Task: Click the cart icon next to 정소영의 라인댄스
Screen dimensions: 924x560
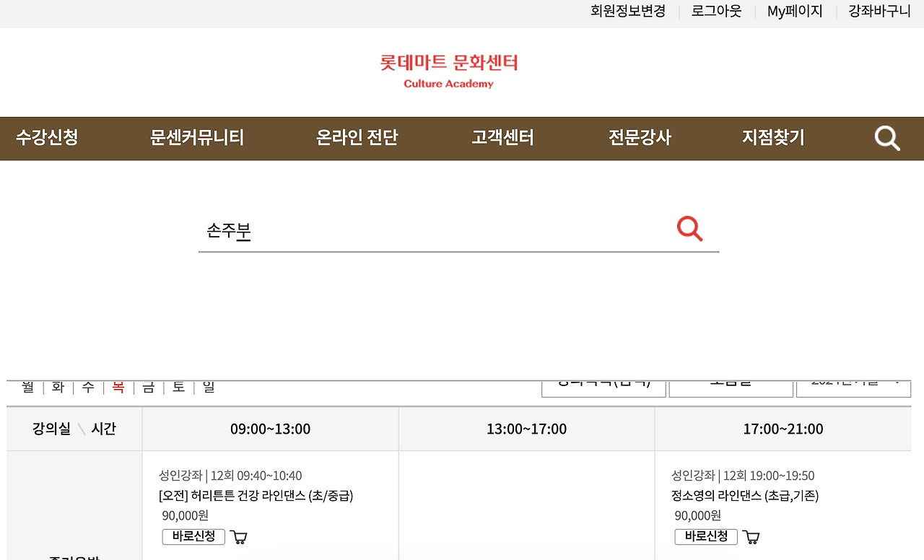Action: (x=751, y=537)
